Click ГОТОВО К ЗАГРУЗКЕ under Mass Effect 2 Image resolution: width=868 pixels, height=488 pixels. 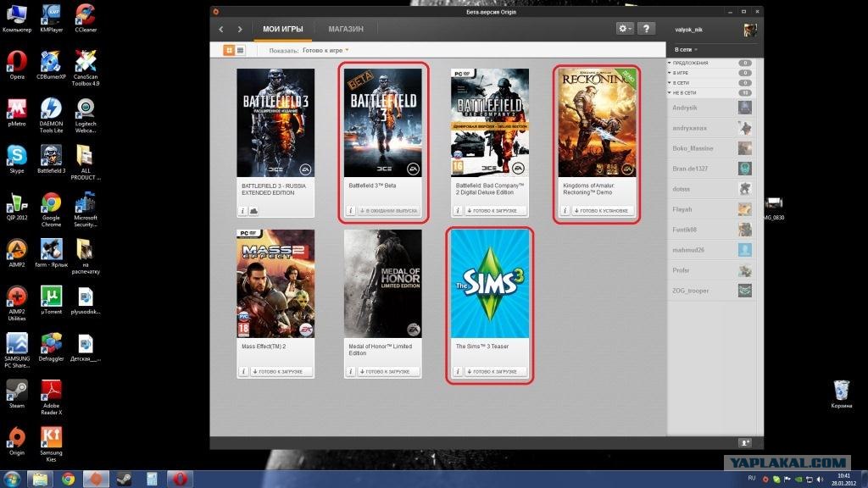tap(281, 372)
